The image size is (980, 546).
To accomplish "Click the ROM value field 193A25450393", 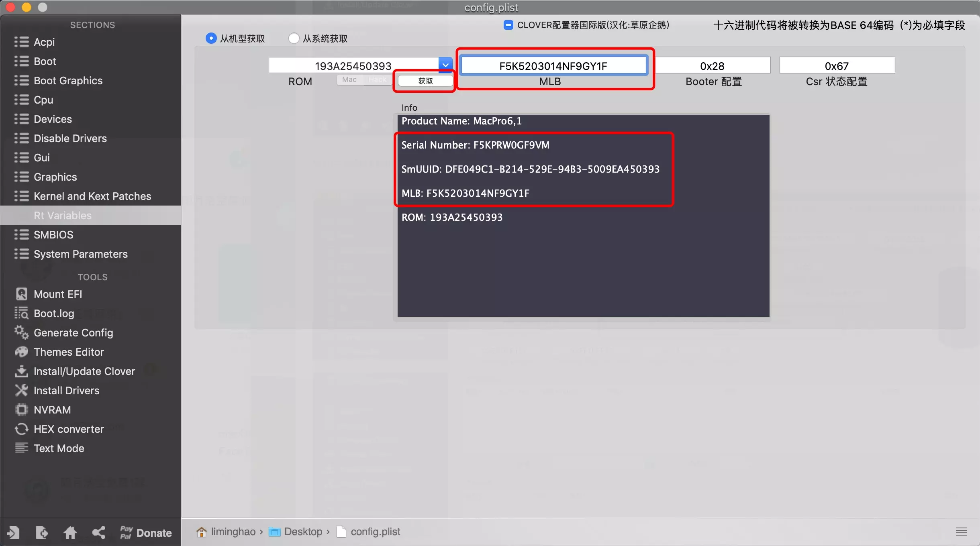I will tap(353, 65).
